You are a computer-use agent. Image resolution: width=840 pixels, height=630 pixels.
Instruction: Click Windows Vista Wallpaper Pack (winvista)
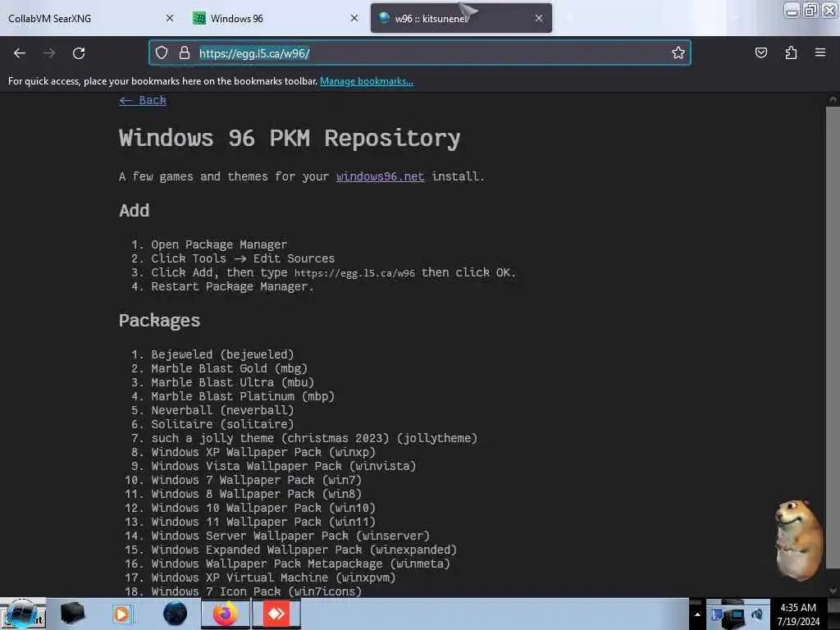point(283,466)
